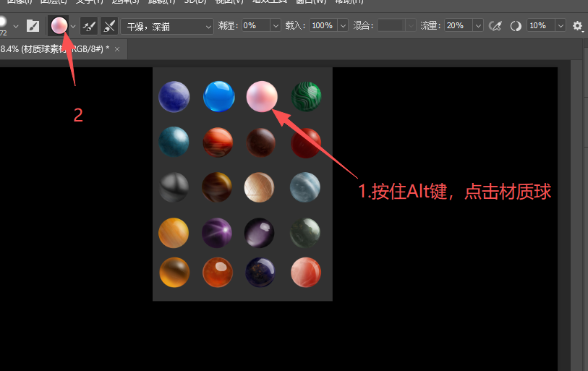This screenshot has width=588, height=371.
Task: Click the 潮湿 0% value field
Action: pos(255,25)
